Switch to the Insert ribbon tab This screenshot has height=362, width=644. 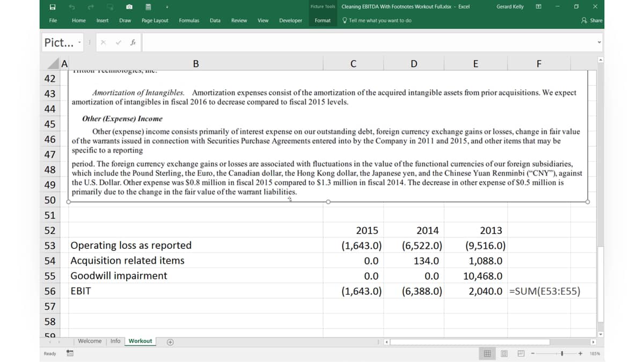(103, 20)
